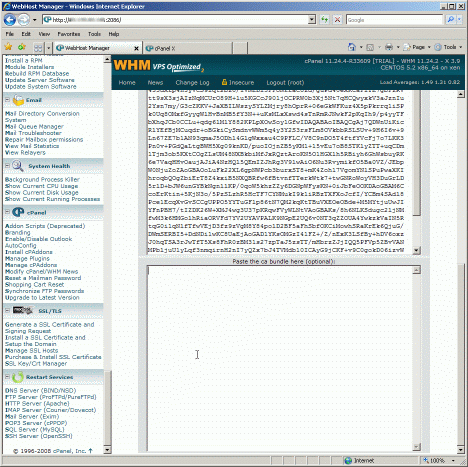Click Logout (root) in WHM header

(x=285, y=83)
